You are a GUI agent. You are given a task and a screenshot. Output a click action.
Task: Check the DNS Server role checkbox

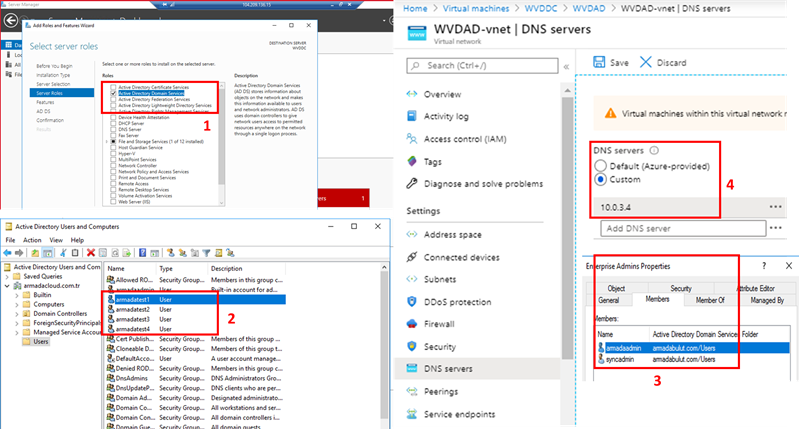pos(113,129)
